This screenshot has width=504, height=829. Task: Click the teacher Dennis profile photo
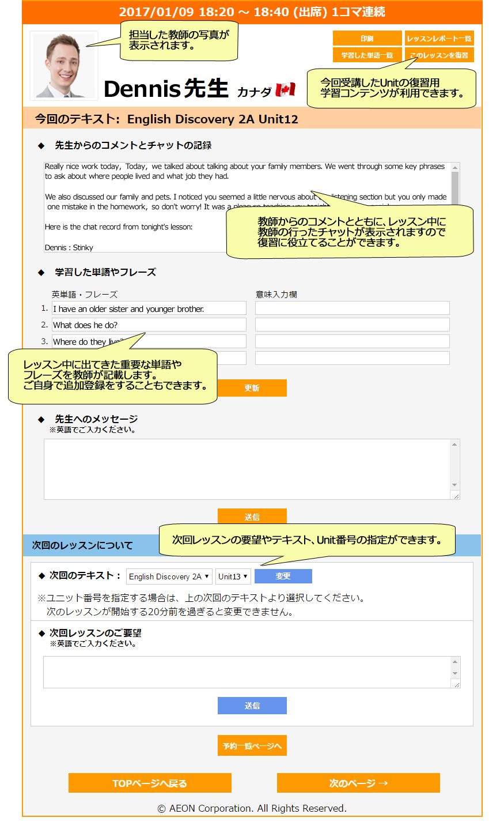click(x=63, y=65)
